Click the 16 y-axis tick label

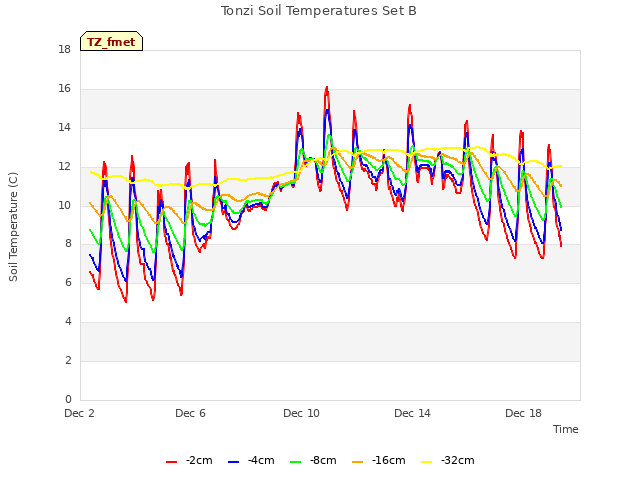64,89
